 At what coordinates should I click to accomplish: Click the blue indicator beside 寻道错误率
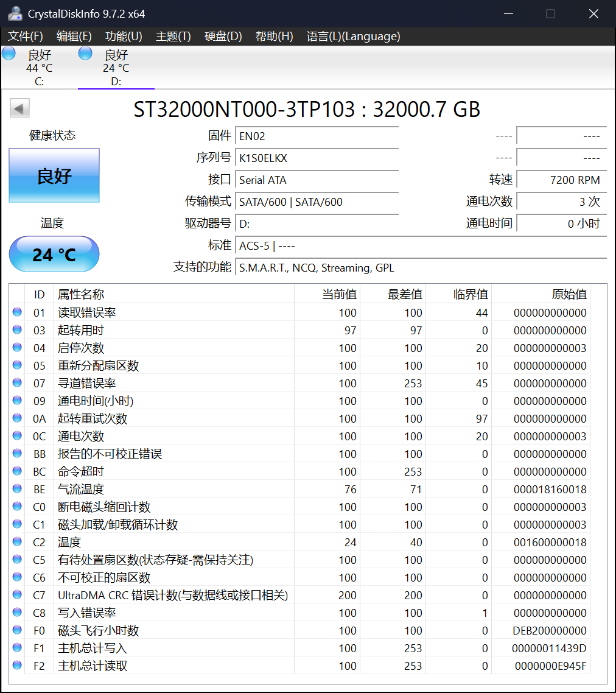[x=16, y=383]
